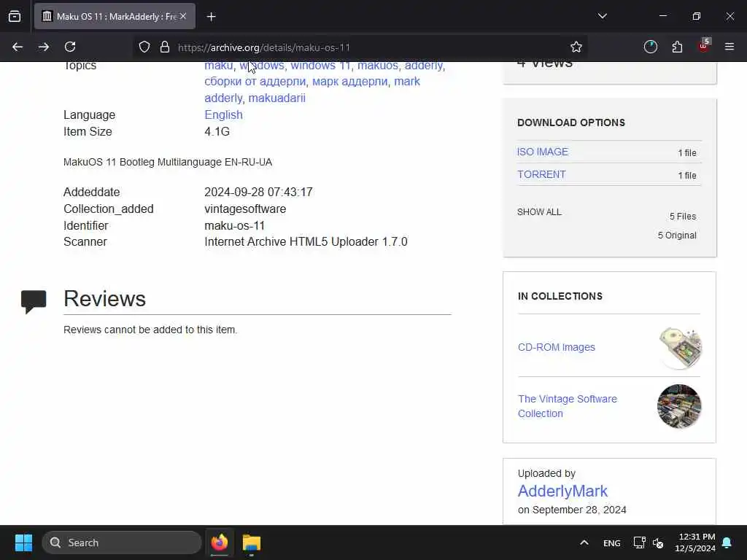Screen dimensions: 747x560
Task: Click SHOW ALL download files
Action: [539, 212]
